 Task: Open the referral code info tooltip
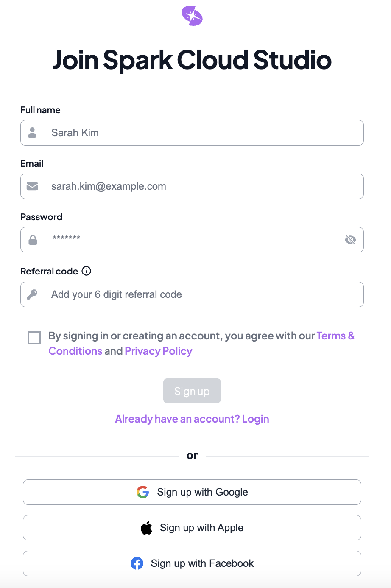pos(86,271)
